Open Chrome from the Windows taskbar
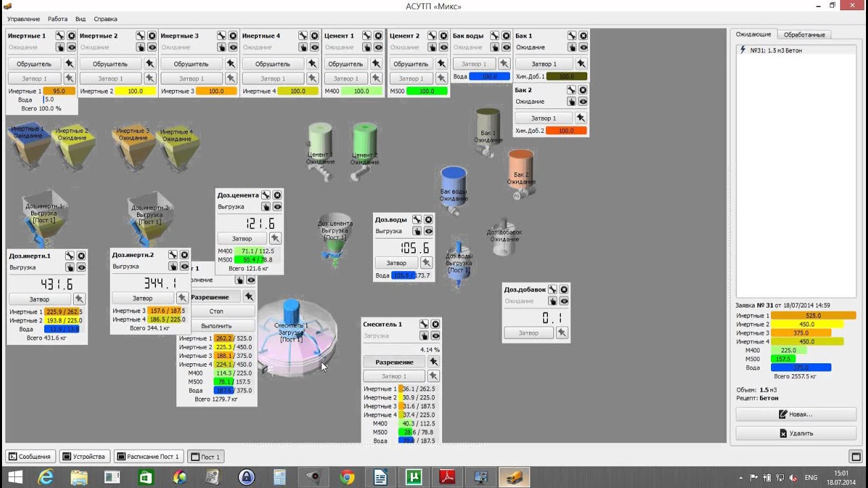This screenshot has width=868, height=488. [x=347, y=477]
